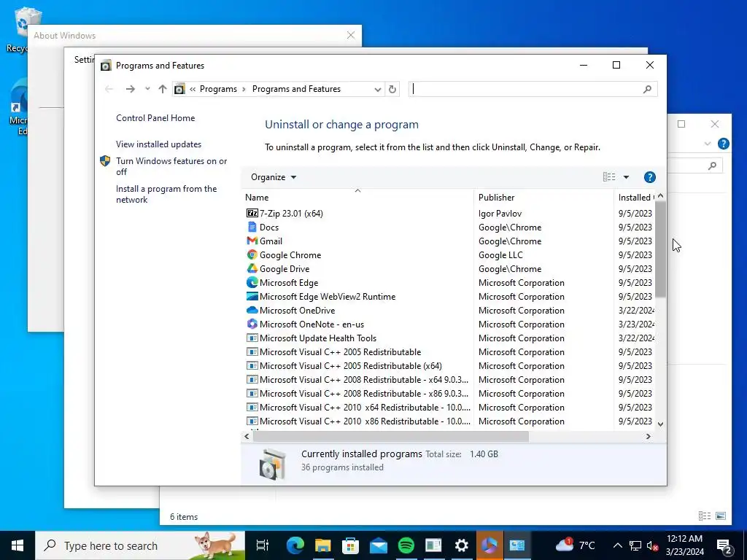Sort by Installed On column header
Screen dimensions: 747x560
tap(635, 197)
